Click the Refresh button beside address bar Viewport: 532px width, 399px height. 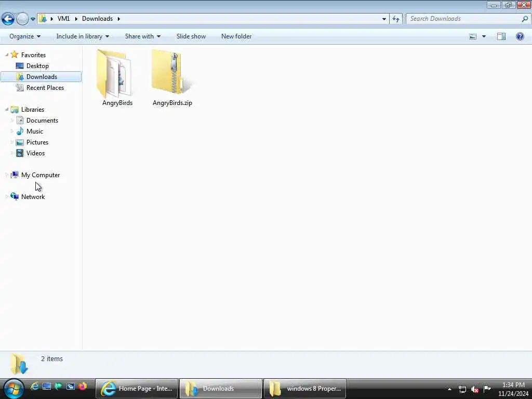click(x=395, y=19)
